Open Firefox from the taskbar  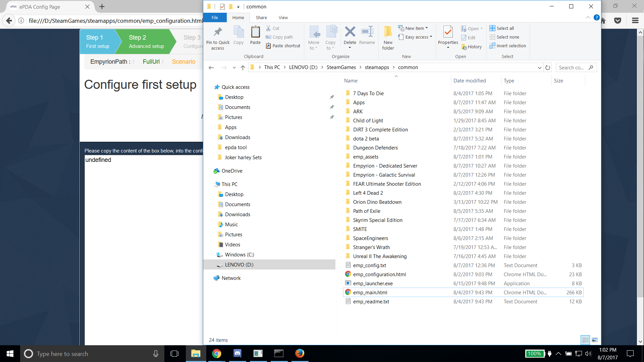(300, 354)
